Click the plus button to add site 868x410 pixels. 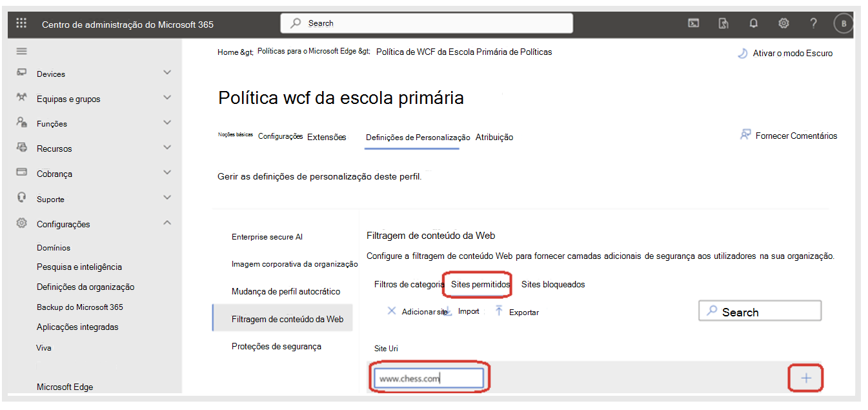[805, 378]
